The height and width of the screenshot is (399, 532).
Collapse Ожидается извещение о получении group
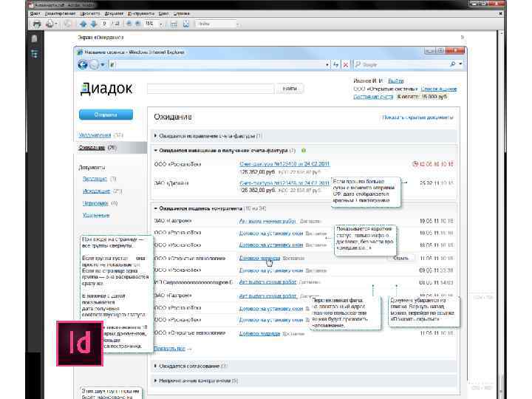[156, 150]
